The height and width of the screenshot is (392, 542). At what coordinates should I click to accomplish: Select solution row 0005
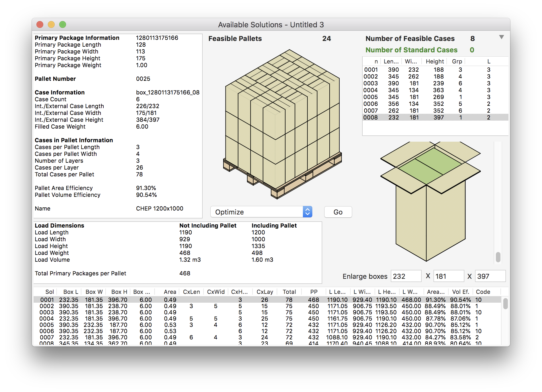click(x=267, y=325)
